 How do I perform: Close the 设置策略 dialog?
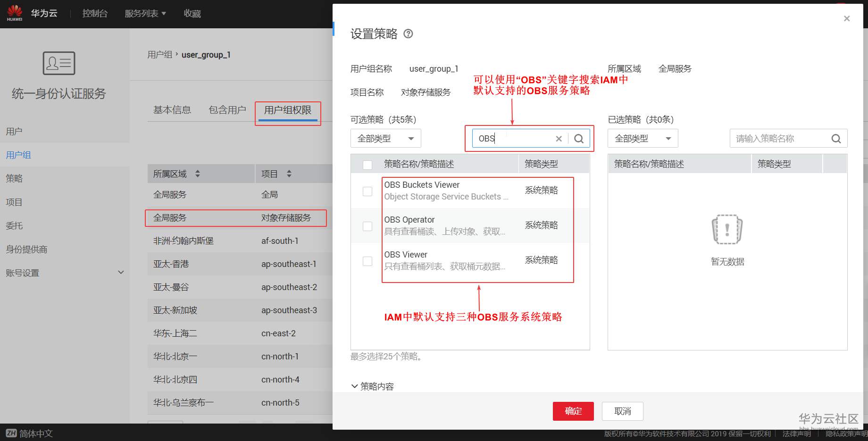[x=847, y=18]
